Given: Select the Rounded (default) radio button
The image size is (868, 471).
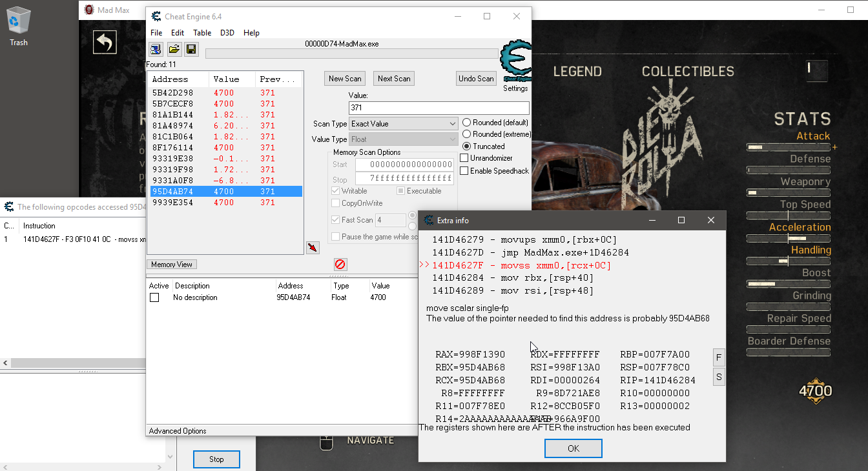Looking at the screenshot, I should tap(466, 123).
